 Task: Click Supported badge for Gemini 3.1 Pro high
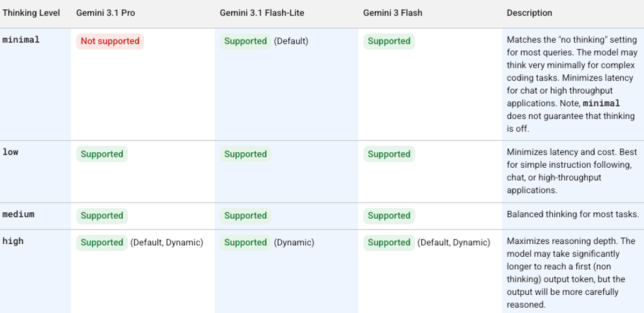pyautogui.click(x=102, y=243)
